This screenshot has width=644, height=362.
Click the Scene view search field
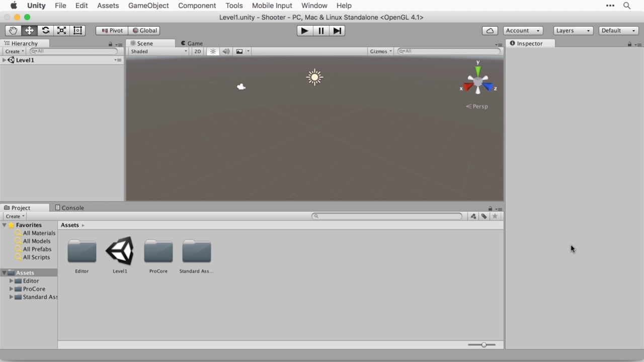point(449,51)
